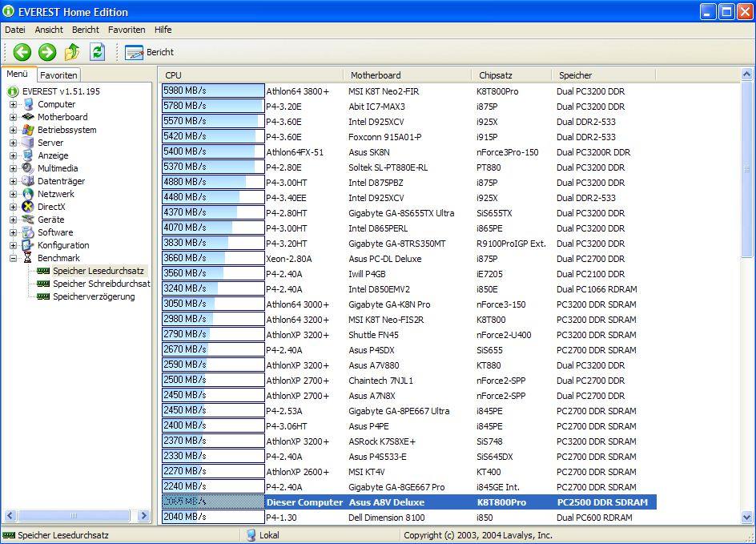
Task: Refresh the view with the refresh icon
Action: [98, 52]
